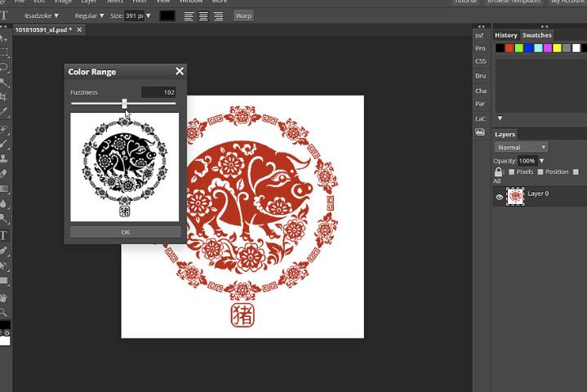Click the Fuzziness slider handle
Screen dimensions: 587x392
tap(124, 104)
